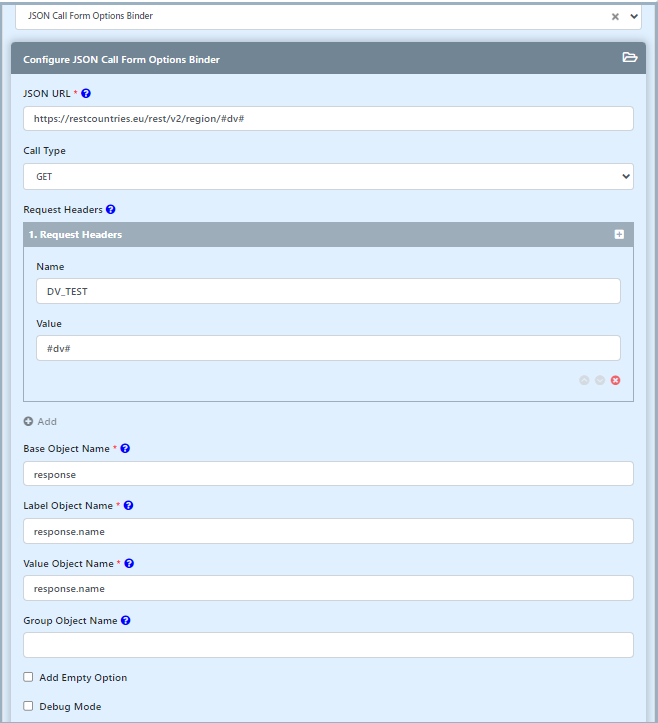This screenshot has height=723, width=658.
Task: Open help for Value Object Name
Action: 129,563
